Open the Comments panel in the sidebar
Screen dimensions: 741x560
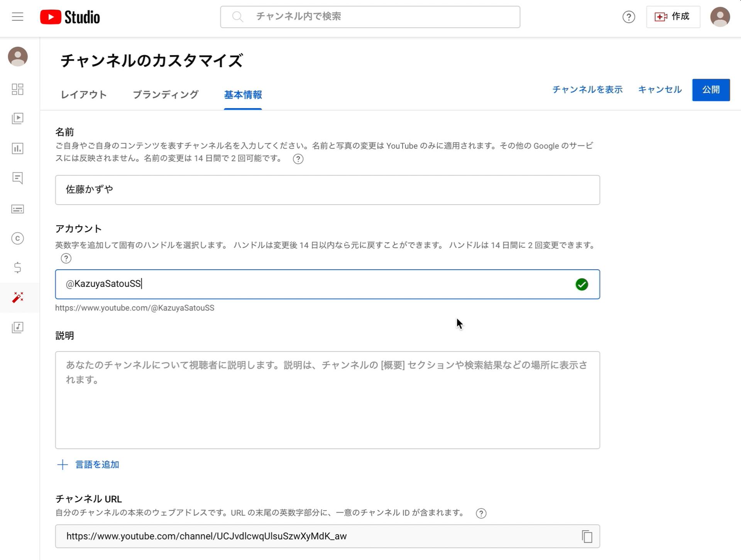17,178
